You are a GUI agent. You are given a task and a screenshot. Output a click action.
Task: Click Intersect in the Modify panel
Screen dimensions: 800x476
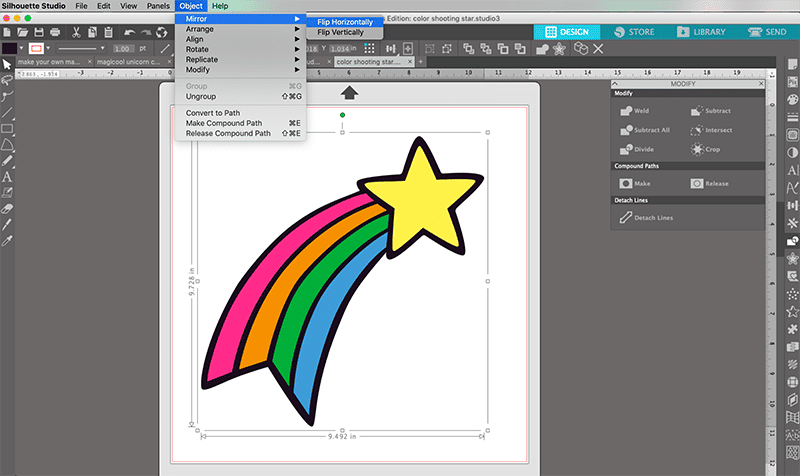click(x=711, y=130)
